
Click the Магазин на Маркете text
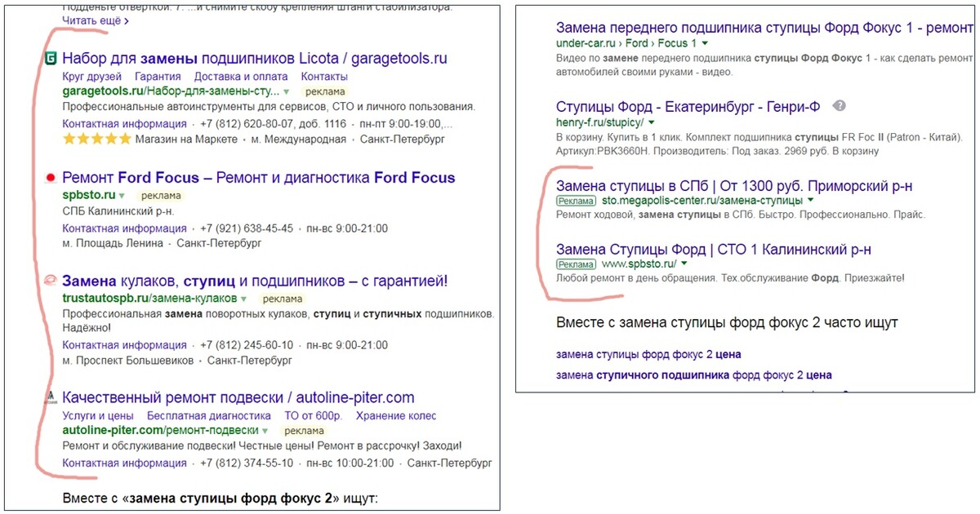point(187,140)
